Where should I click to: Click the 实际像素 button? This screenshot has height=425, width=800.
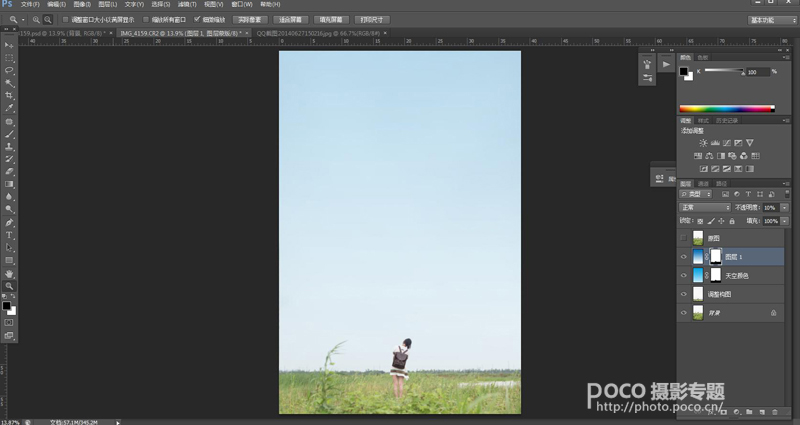(x=250, y=20)
